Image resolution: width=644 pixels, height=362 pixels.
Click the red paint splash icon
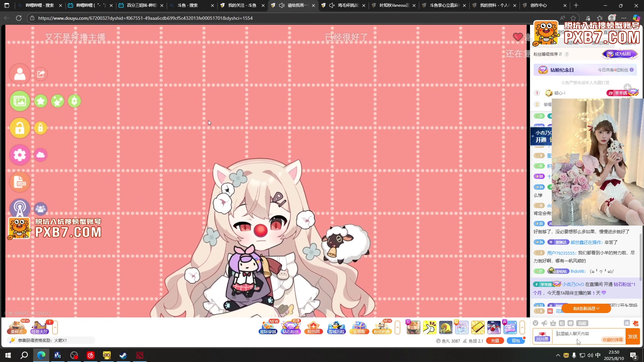(636, 323)
